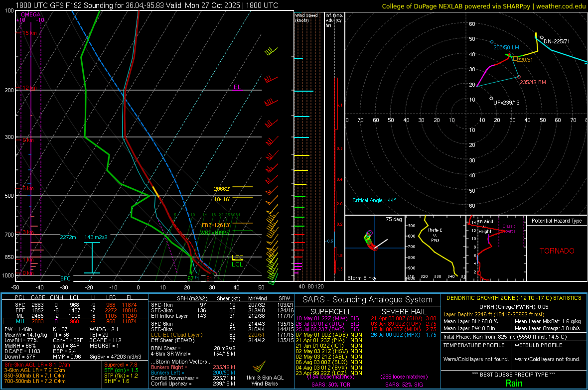Click the 'WETBULB PROFILE' section header

(539, 345)
